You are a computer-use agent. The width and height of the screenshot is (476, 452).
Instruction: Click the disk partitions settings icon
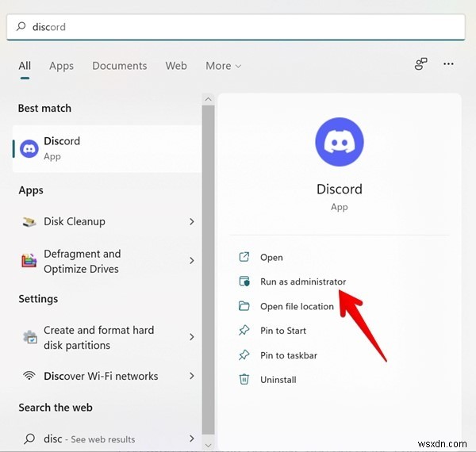[30, 337]
